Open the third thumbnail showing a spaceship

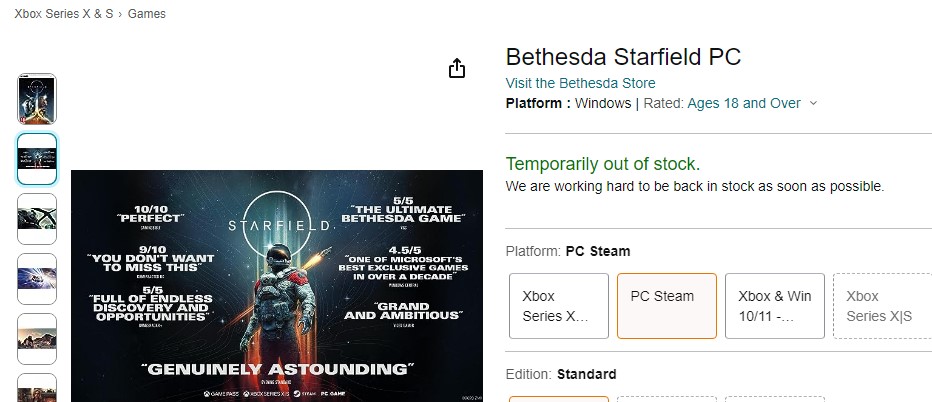coord(37,219)
